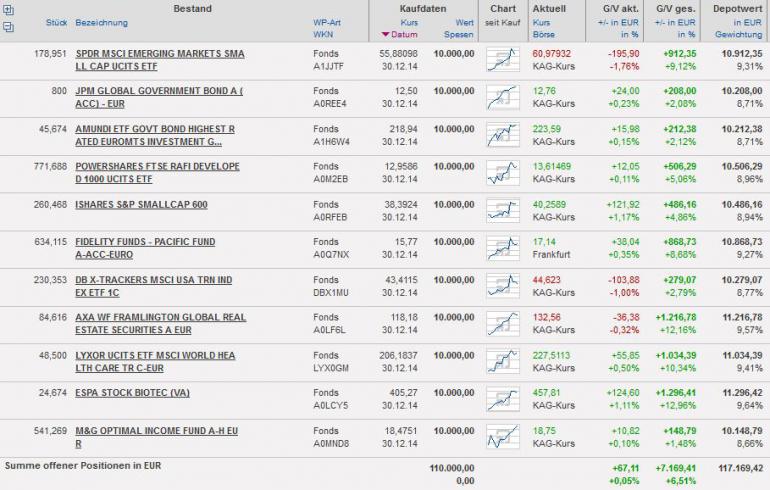
Task: Click total purchase value 110.000,00
Action: point(452,468)
